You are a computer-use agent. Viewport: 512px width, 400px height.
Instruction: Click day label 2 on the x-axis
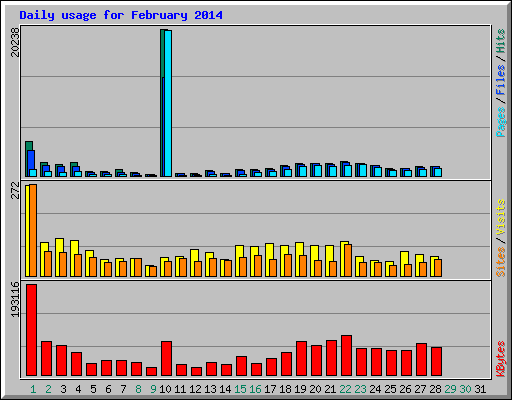coord(48,389)
